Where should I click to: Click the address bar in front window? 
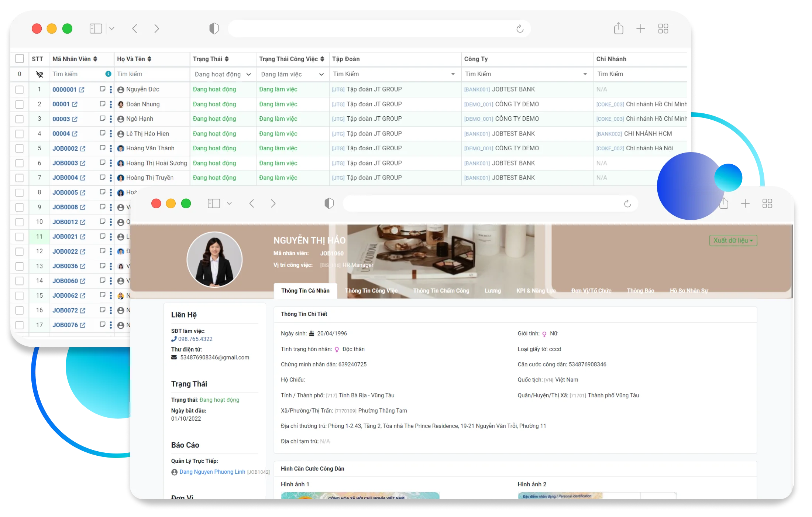[490, 203]
